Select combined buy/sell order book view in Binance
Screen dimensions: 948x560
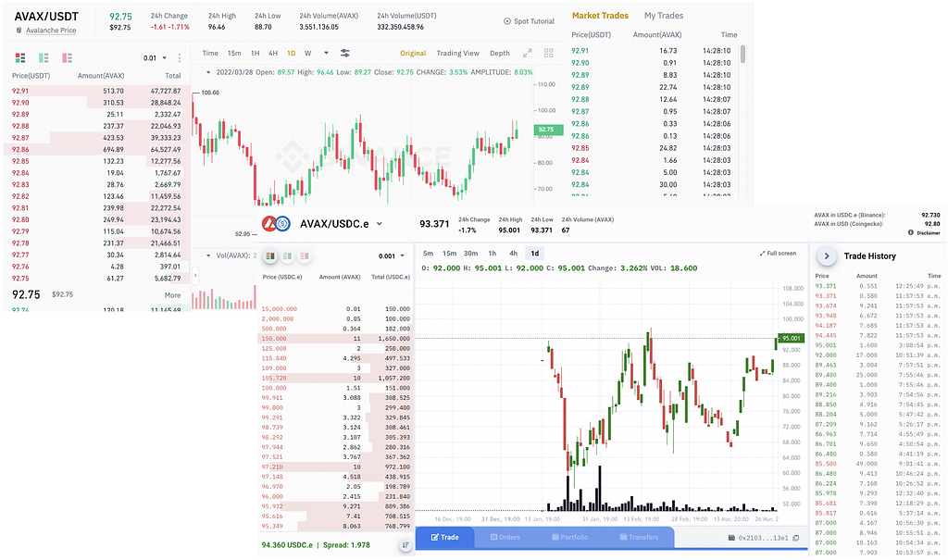[x=20, y=58]
